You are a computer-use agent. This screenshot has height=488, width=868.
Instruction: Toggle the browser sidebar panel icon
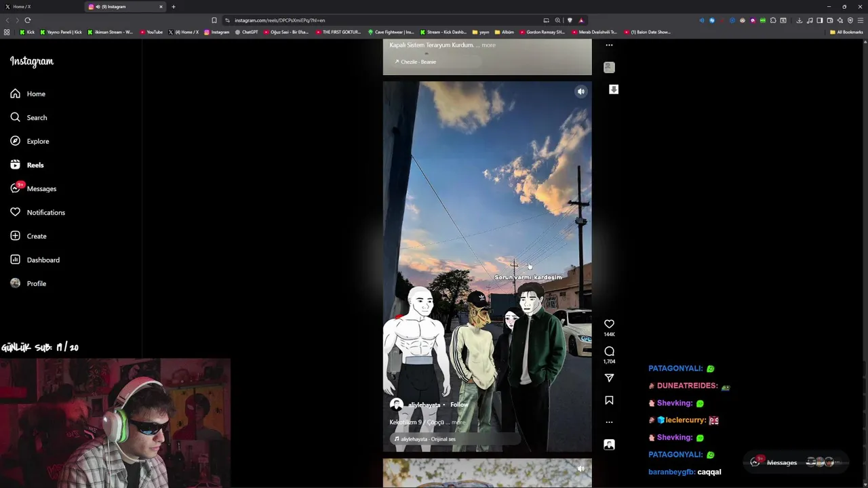click(819, 20)
